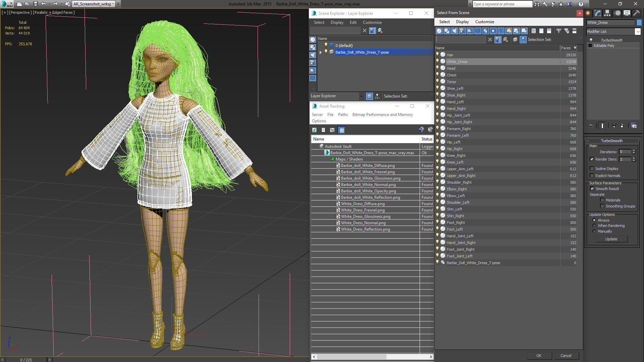Open the Create panel tab icon
644x362 pixels.
(588, 13)
